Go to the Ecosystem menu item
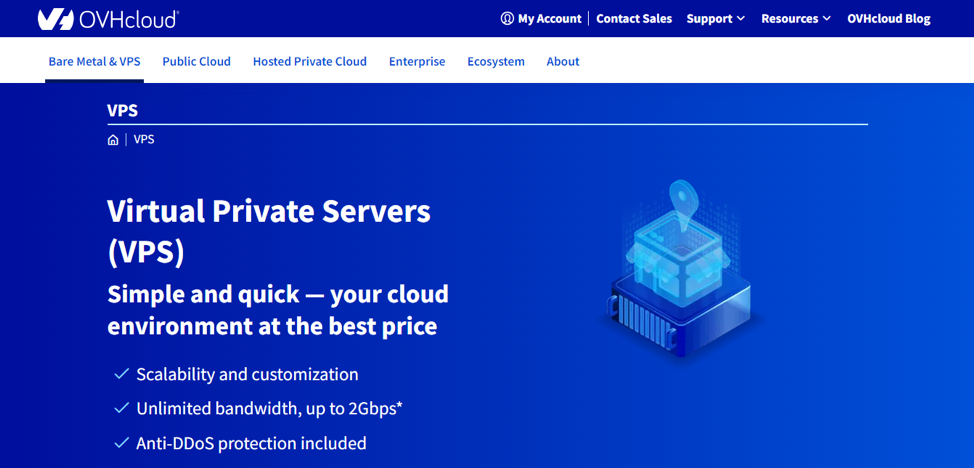This screenshot has width=974, height=468. (495, 61)
